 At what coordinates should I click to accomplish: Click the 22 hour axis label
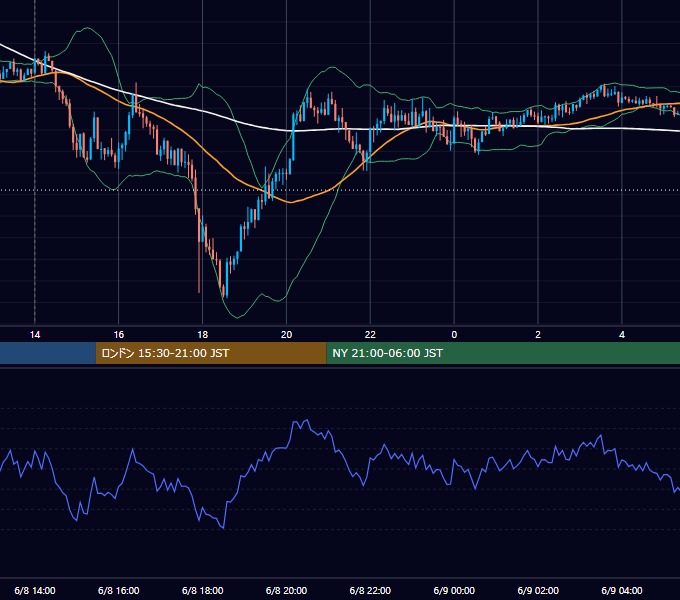pos(370,335)
